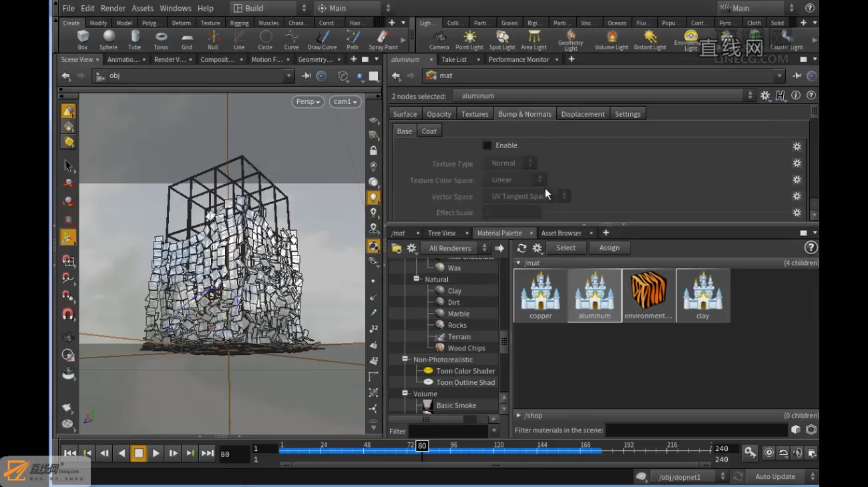Add a Spot Light
Viewport: 868px width, 487px height.
point(502,40)
